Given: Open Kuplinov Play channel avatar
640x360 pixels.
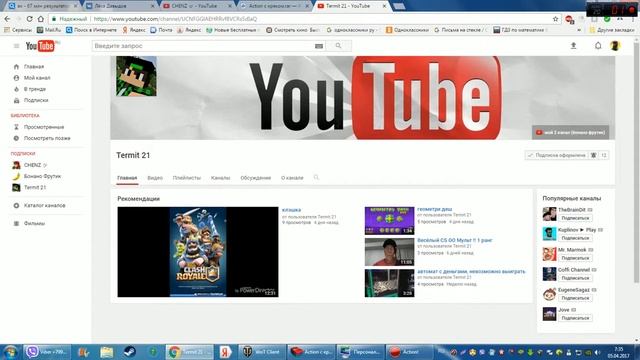Looking at the screenshot, I should pos(549,234).
